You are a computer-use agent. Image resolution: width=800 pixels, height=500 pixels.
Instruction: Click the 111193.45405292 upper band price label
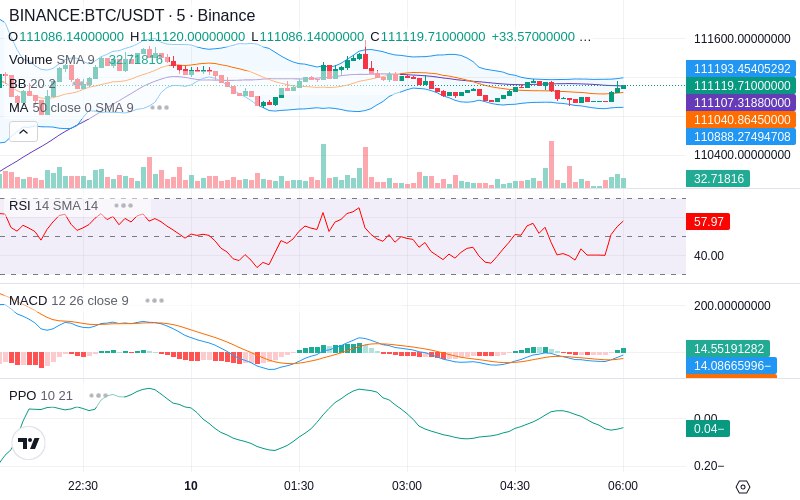[741, 68]
